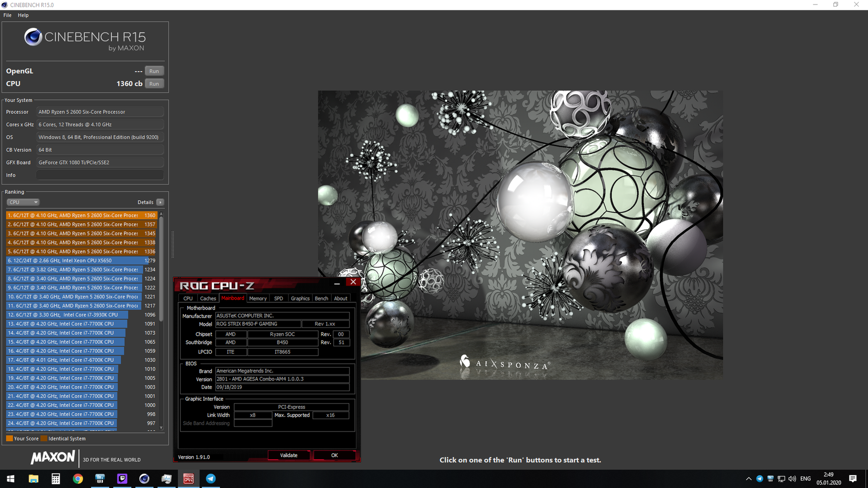Close the ROG CPU-Z window

[353, 282]
